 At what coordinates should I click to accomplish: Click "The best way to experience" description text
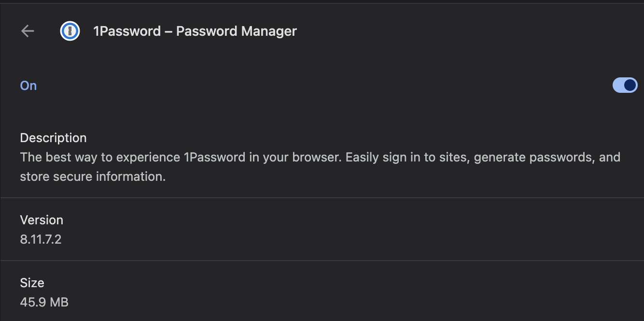pyautogui.click(x=100, y=157)
